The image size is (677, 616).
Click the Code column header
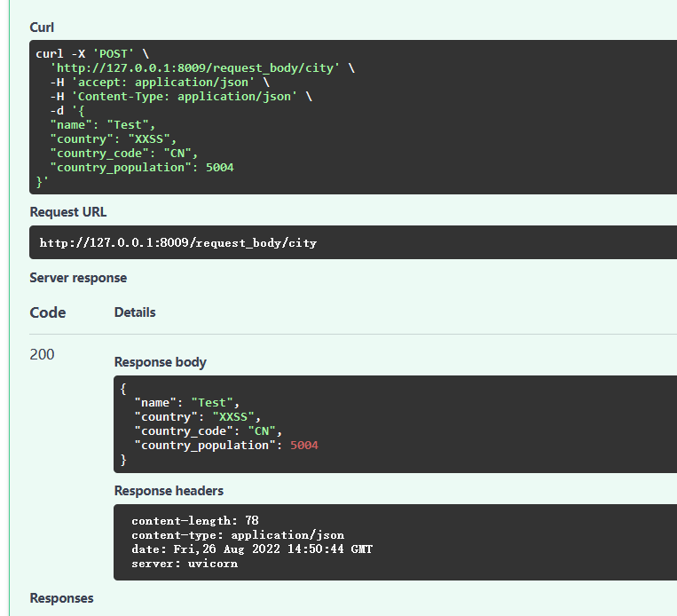coord(48,312)
